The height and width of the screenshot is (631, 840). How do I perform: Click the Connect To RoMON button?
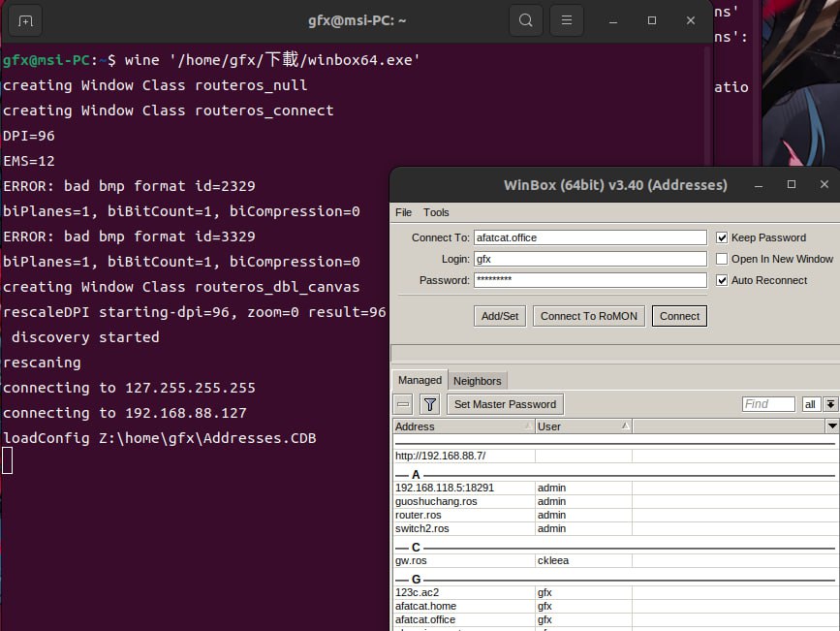tap(588, 316)
